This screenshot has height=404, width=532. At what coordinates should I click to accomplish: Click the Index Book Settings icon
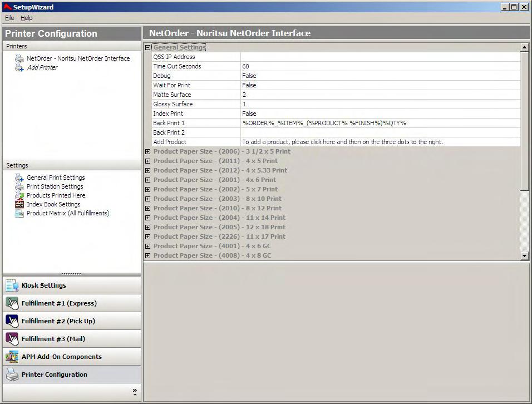tap(19, 204)
